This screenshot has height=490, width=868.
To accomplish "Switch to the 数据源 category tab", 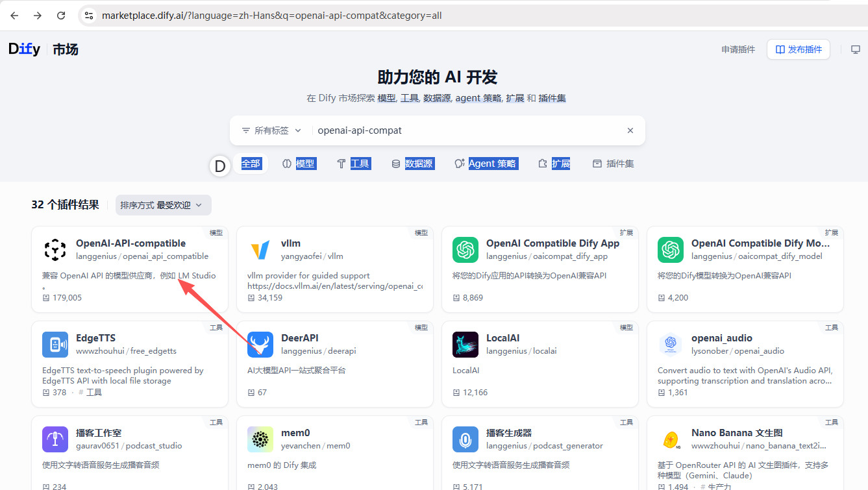I will pyautogui.click(x=412, y=164).
